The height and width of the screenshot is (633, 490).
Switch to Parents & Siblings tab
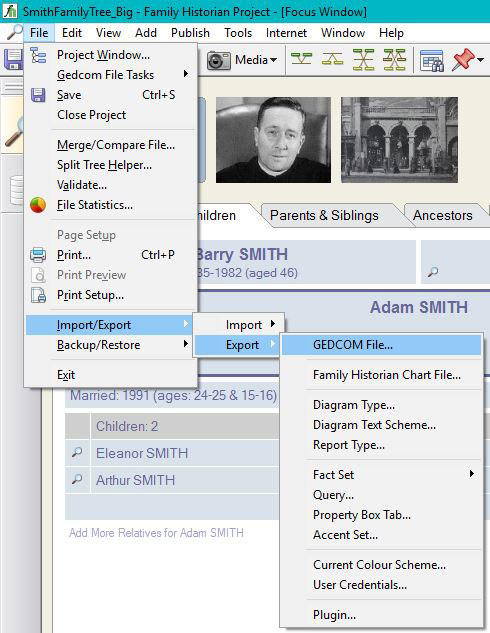(x=325, y=215)
